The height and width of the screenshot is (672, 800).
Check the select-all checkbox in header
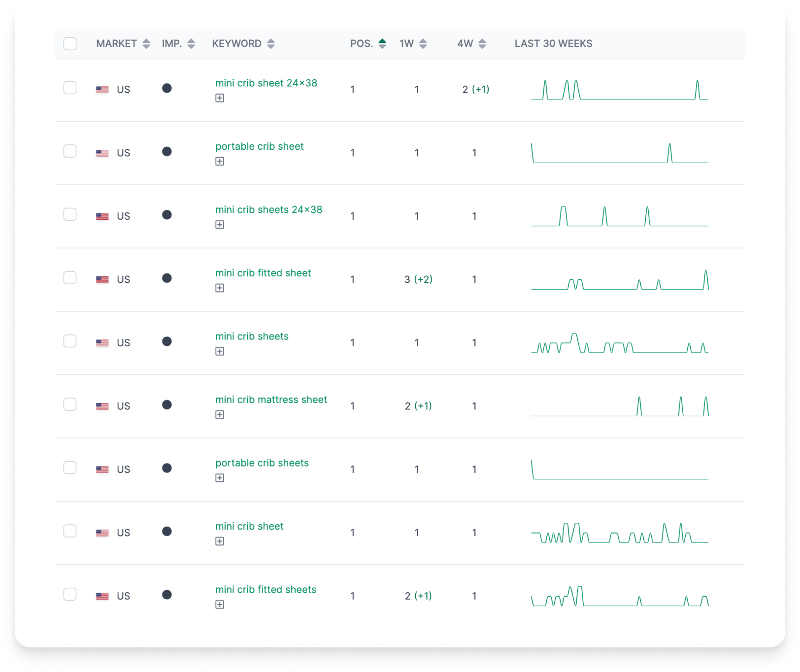[70, 43]
